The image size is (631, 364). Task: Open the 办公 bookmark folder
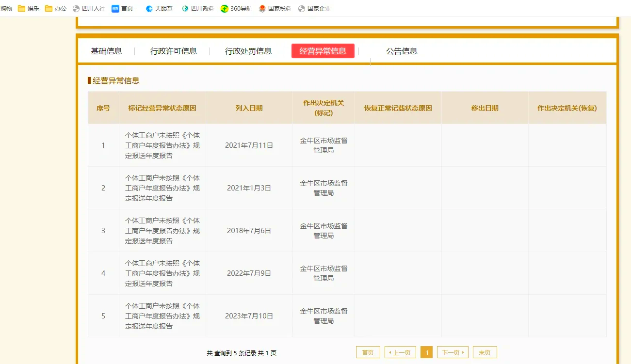point(56,8)
